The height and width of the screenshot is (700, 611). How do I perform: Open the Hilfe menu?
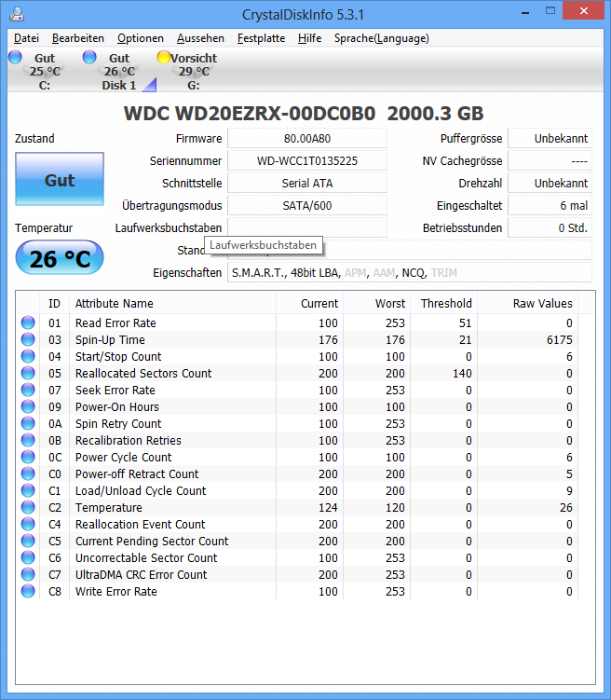click(x=309, y=38)
